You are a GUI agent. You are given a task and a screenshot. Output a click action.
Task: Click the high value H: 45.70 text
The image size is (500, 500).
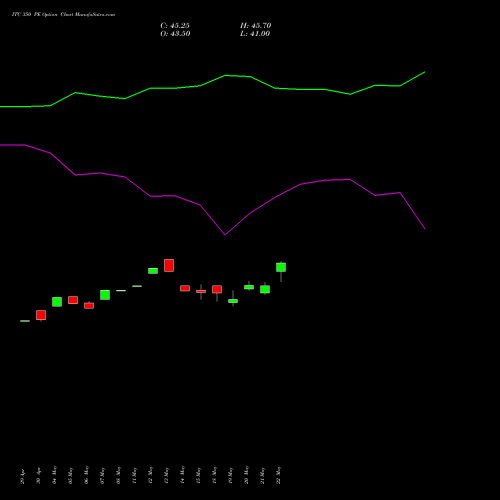[256, 26]
